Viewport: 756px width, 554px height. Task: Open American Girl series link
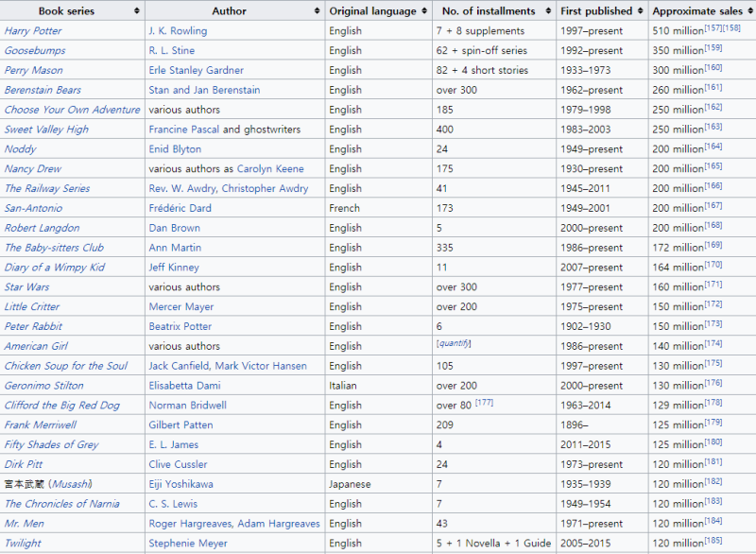coord(36,347)
